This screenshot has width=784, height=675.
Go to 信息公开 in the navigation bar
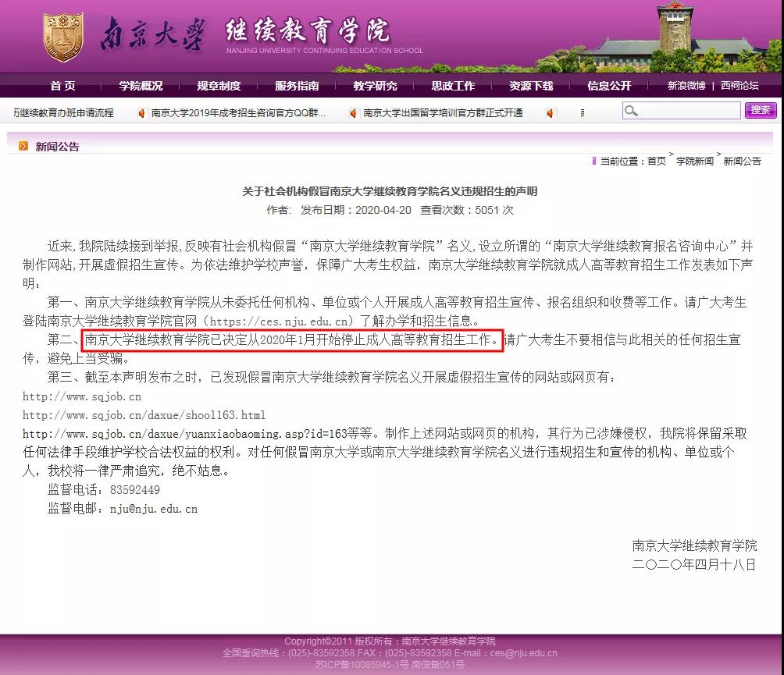tap(609, 86)
